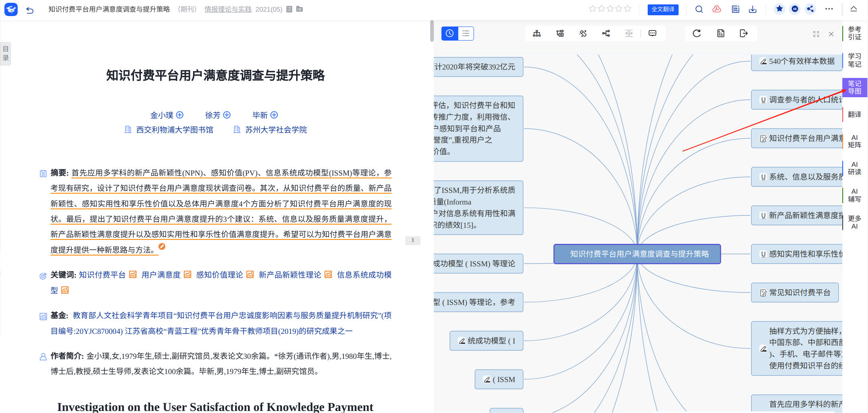Expand author 徐芳 details
Image resolution: width=868 pixels, height=413 pixels.
(x=227, y=115)
